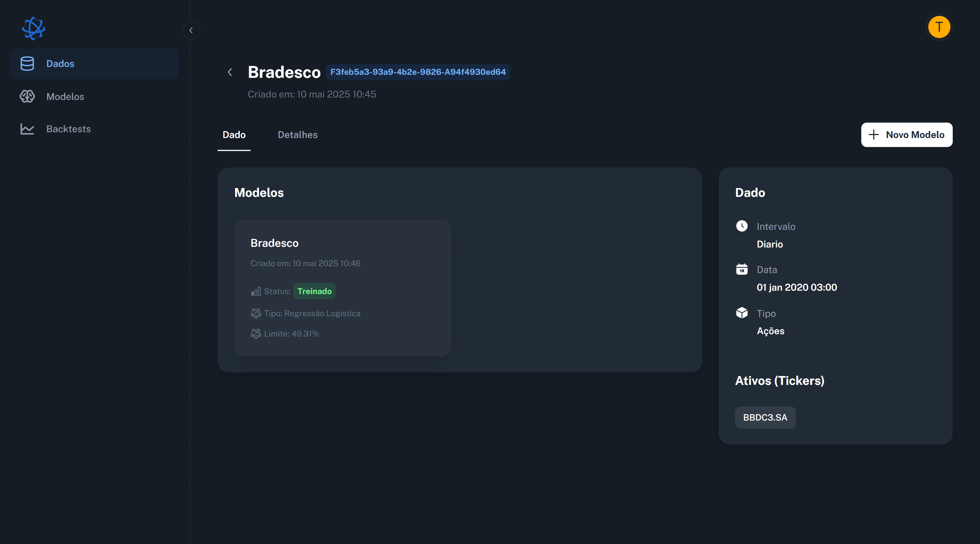Click the icon beside Limite: 49.31%
The height and width of the screenshot is (544, 980).
click(256, 334)
